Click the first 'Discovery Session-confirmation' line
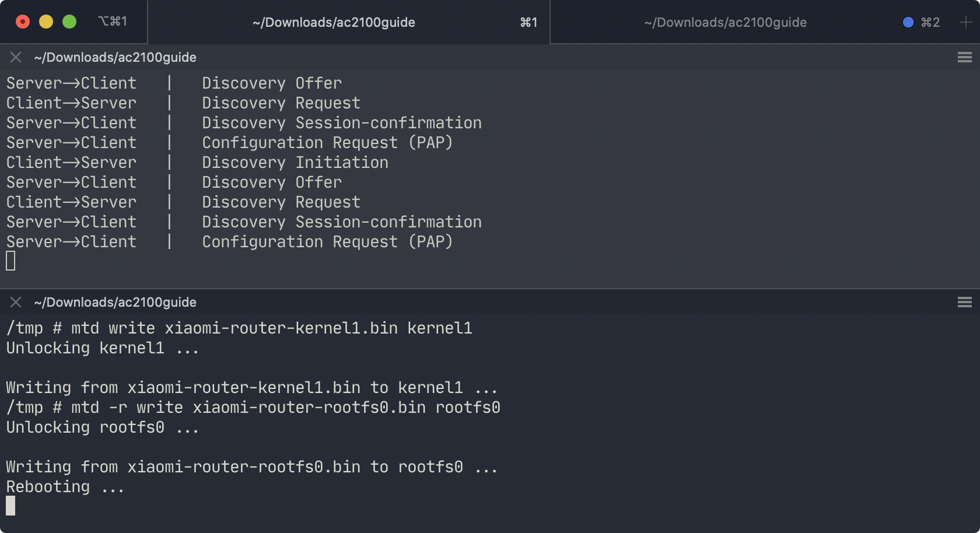This screenshot has height=533, width=980. [x=244, y=122]
